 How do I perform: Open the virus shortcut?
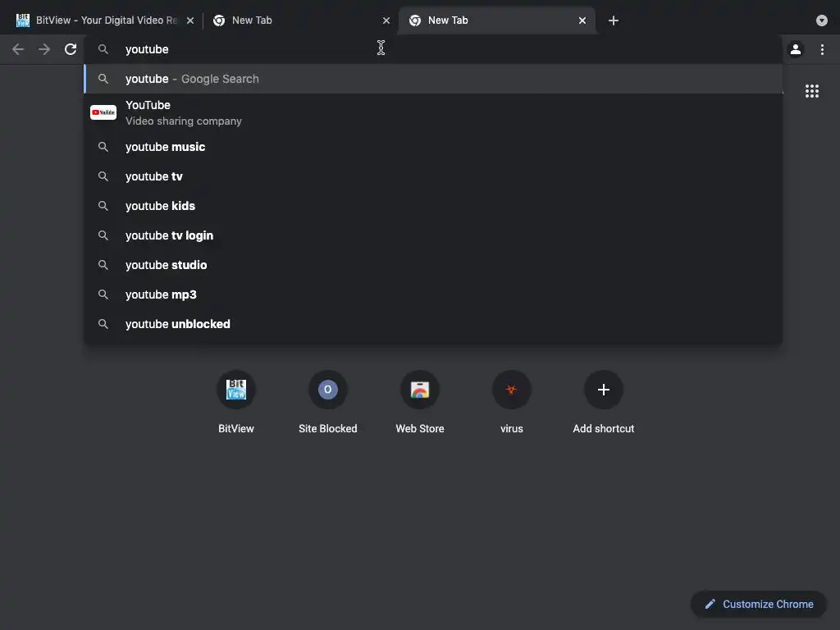512,401
